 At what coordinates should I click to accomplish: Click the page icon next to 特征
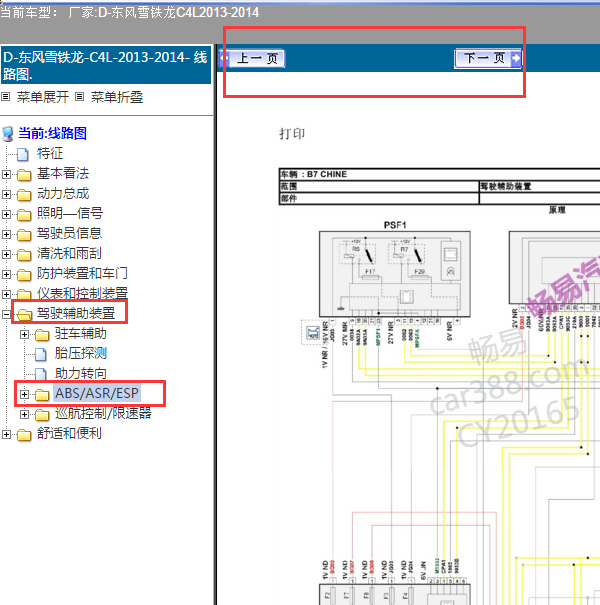(23, 154)
